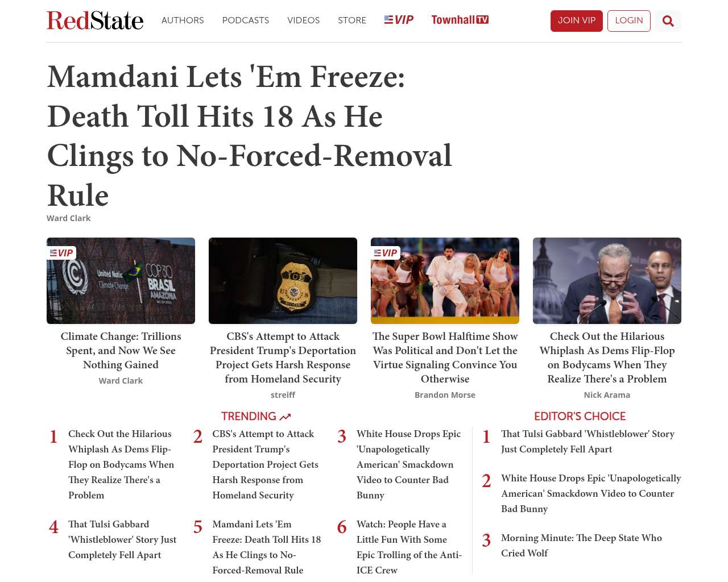View author Brandon Morse's page
Viewport: 728px width, 582px height.
coord(445,395)
